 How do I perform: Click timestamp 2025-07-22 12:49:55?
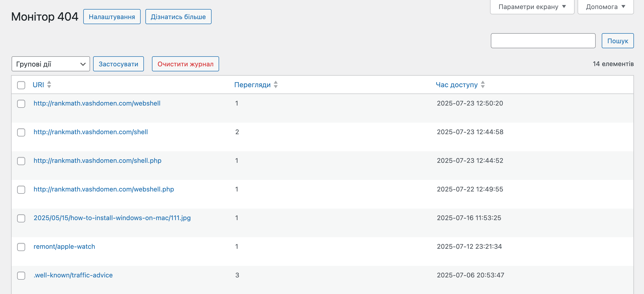(470, 189)
